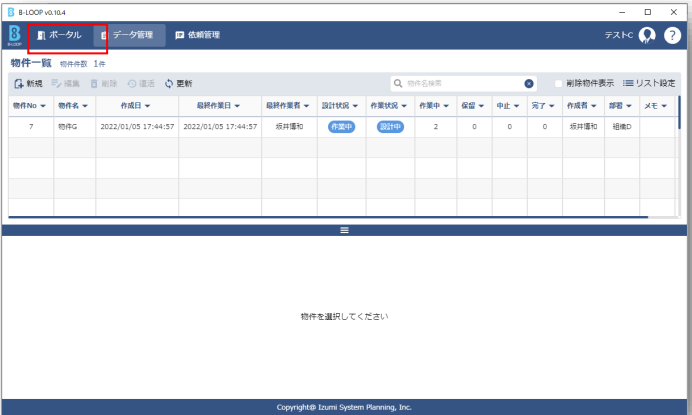
Task: Click the B-LOOP logo icon
Action: 14,35
